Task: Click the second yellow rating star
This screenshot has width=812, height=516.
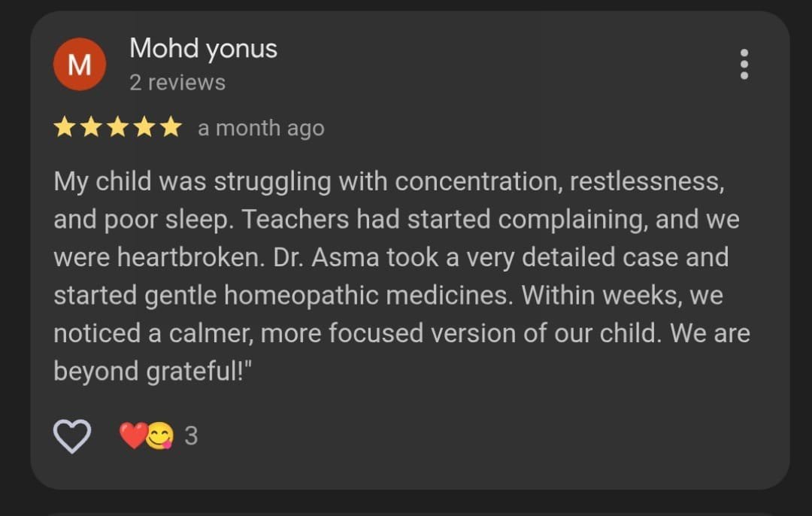Action: [x=91, y=128]
